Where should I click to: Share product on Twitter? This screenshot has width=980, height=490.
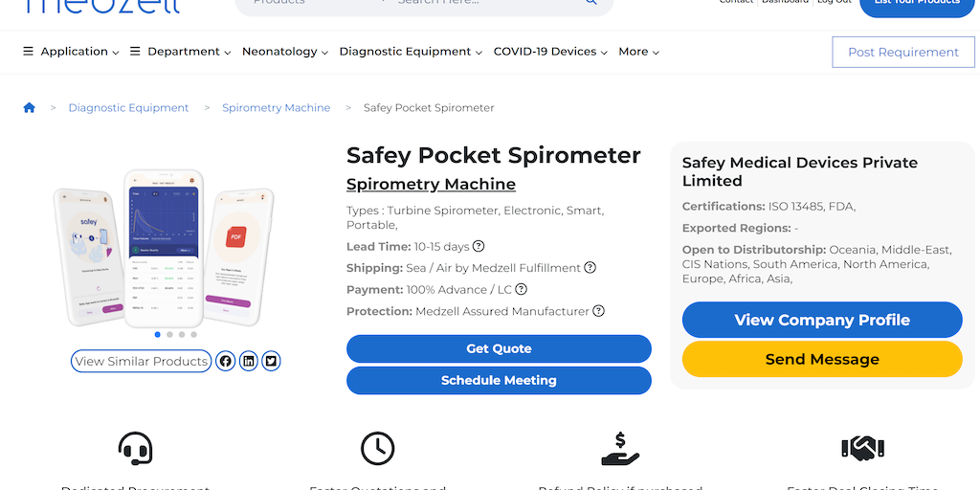tap(272, 361)
